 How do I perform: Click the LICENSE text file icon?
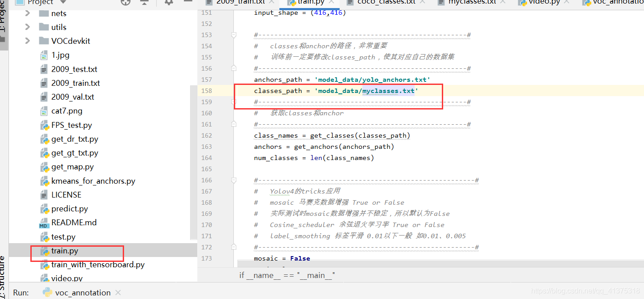(44, 195)
